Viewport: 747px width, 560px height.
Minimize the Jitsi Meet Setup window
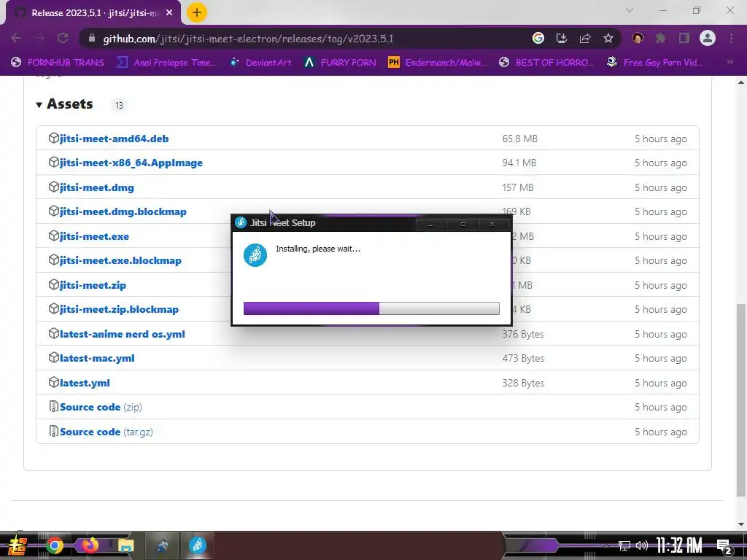(x=430, y=224)
